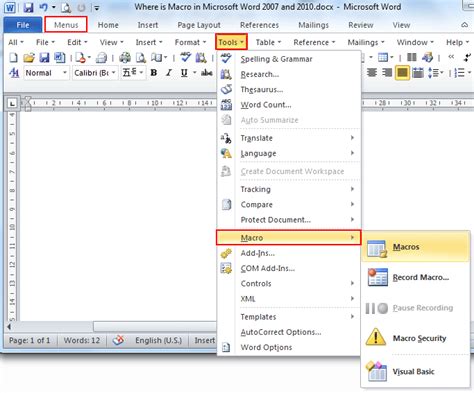Toggle Center alignment
Screen dimensions: 474x393
(372, 73)
